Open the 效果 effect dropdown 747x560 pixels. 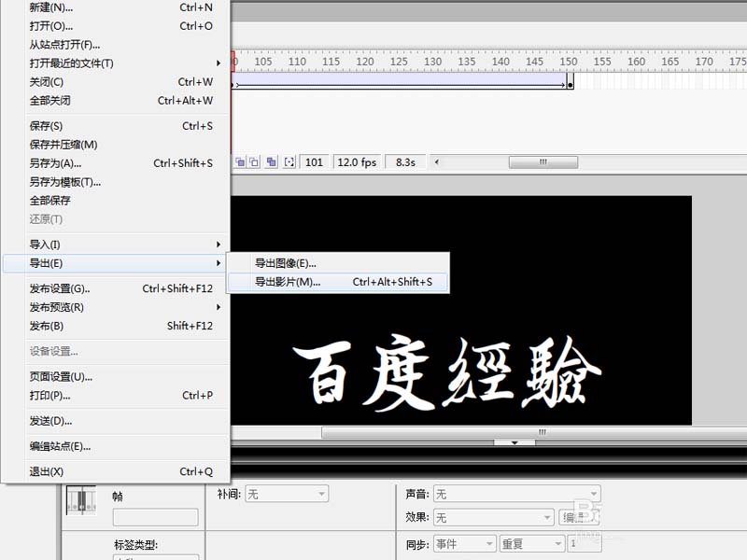[494, 517]
